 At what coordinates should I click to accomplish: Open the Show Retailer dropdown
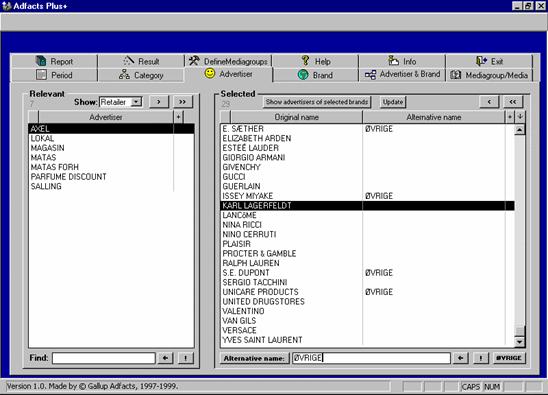tap(136, 102)
